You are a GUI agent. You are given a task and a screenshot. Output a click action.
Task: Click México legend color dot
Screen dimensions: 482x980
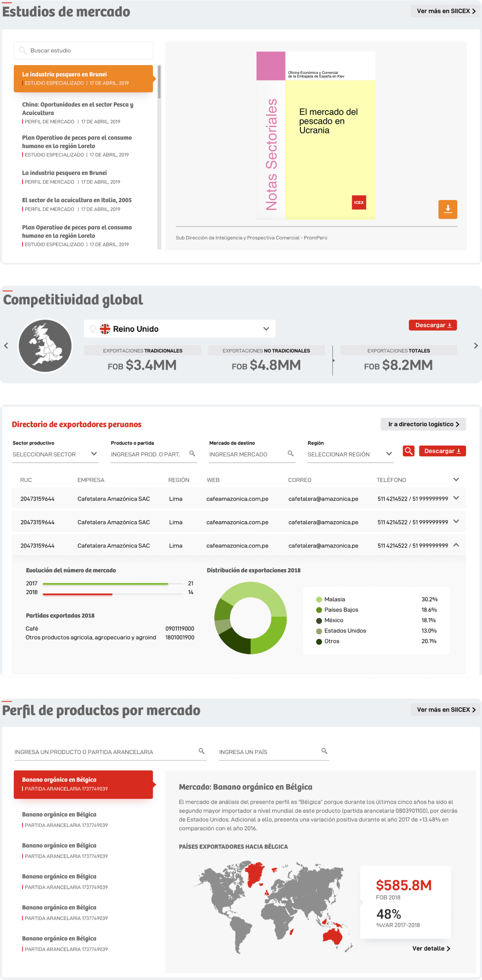click(x=319, y=621)
